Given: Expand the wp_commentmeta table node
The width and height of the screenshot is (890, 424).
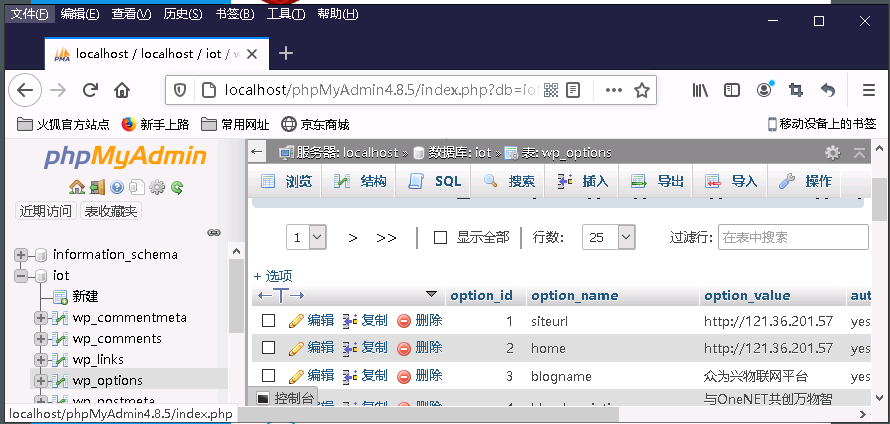Looking at the screenshot, I should click(41, 318).
